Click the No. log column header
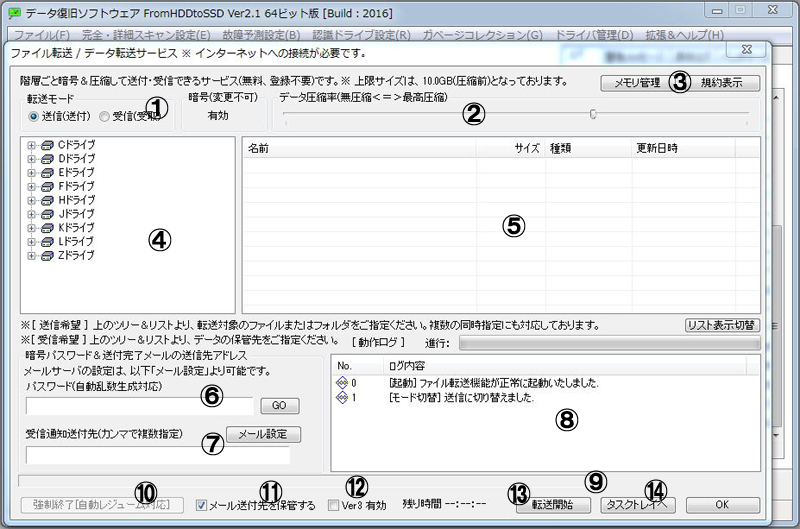 coord(357,366)
